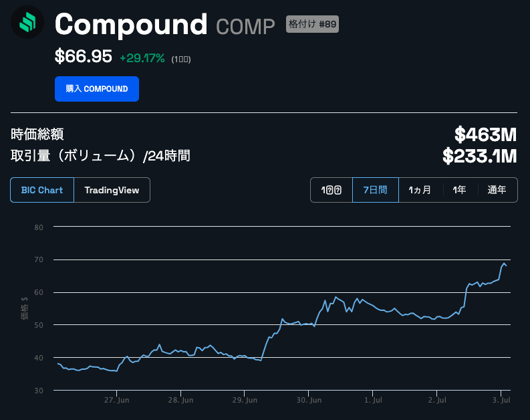Click the Compound green logo icon
This screenshot has height=420, width=530.
pyautogui.click(x=27, y=24)
